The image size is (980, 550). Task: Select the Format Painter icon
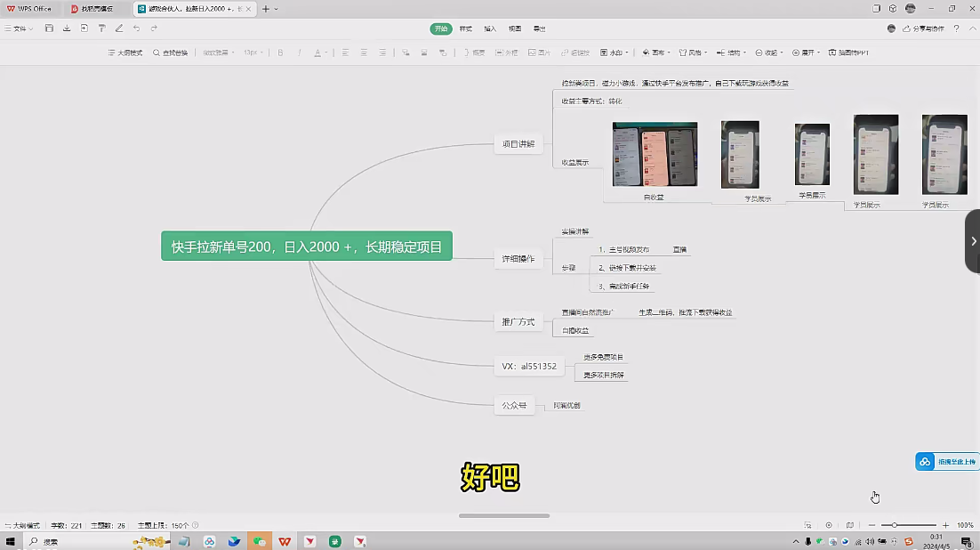pos(102,28)
